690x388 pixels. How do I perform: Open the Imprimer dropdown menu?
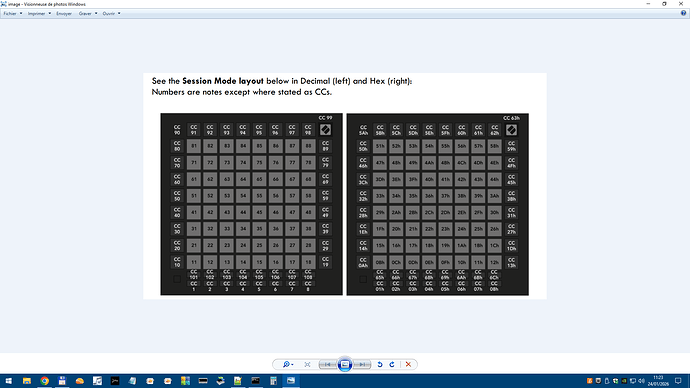coord(39,14)
